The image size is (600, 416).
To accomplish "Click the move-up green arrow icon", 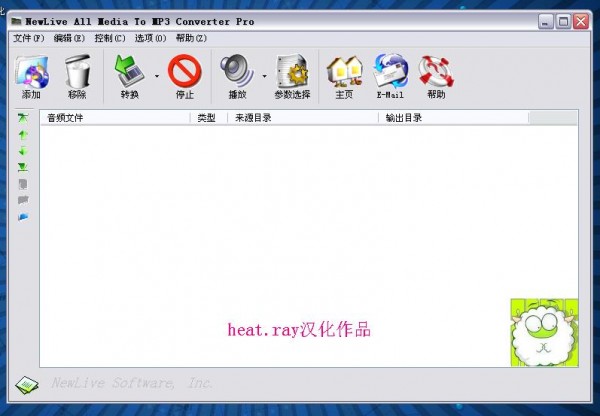I will pyautogui.click(x=23, y=135).
